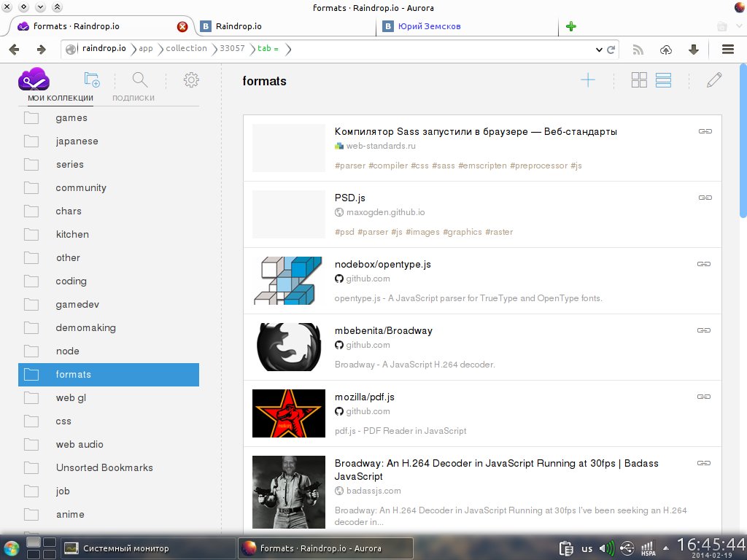The width and height of the screenshot is (747, 560).
Task: Go back with browser back arrow
Action: click(15, 49)
